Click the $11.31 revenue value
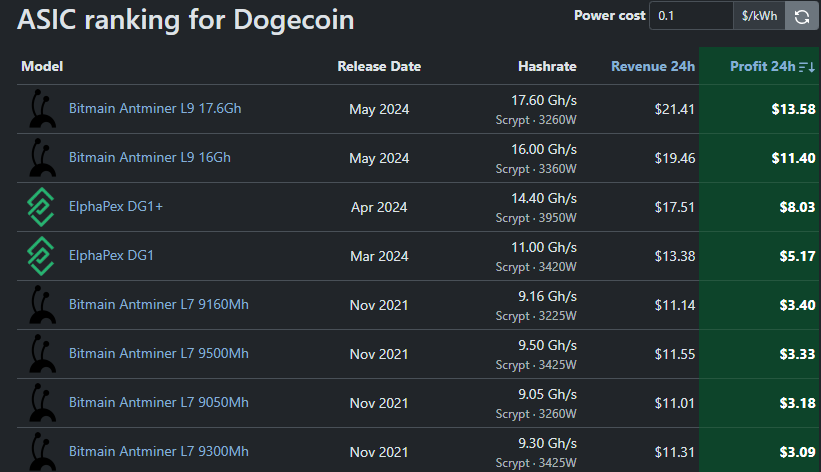 click(x=674, y=452)
